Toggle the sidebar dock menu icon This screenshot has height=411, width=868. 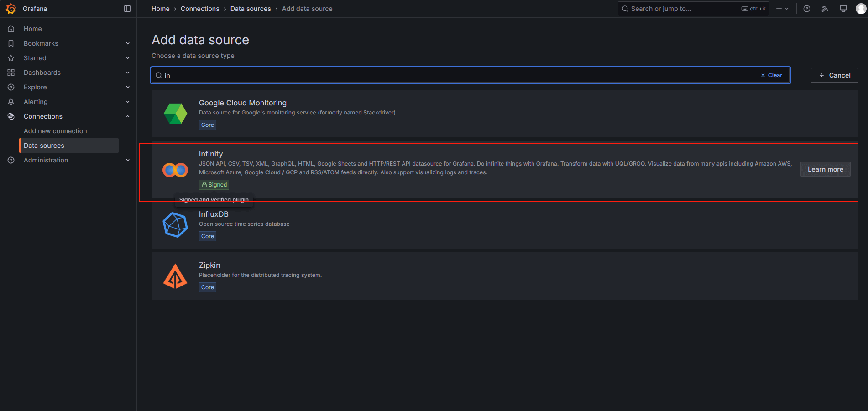[127, 9]
